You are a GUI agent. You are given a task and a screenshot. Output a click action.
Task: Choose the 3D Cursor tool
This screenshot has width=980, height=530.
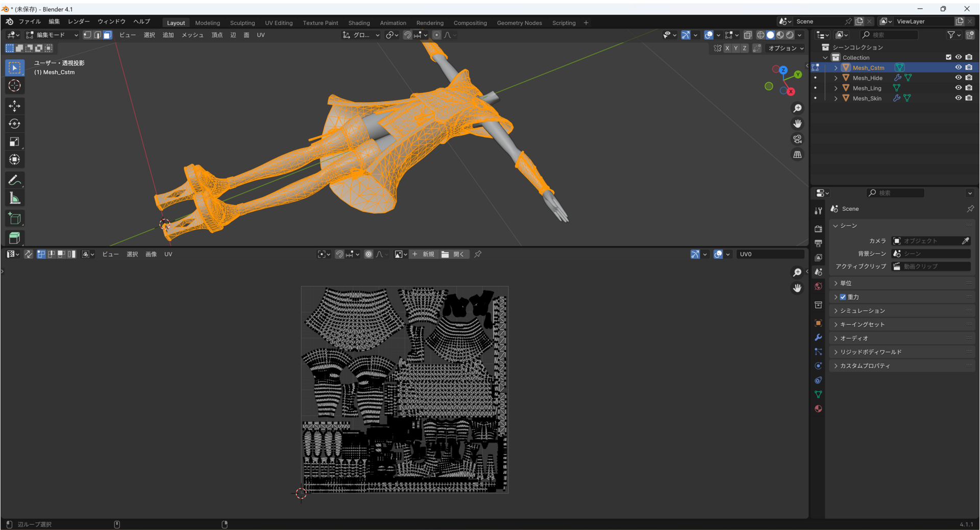14,85
